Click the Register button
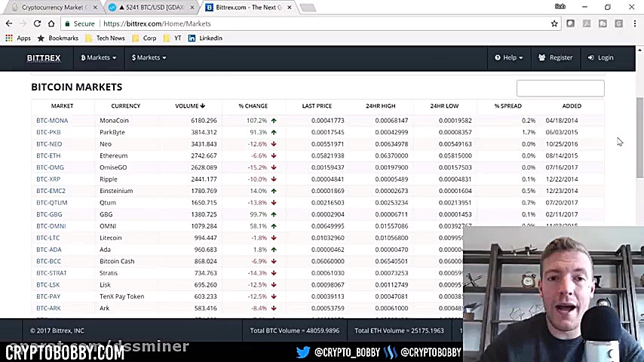Viewport: 644px width, 362px height. 555,58
